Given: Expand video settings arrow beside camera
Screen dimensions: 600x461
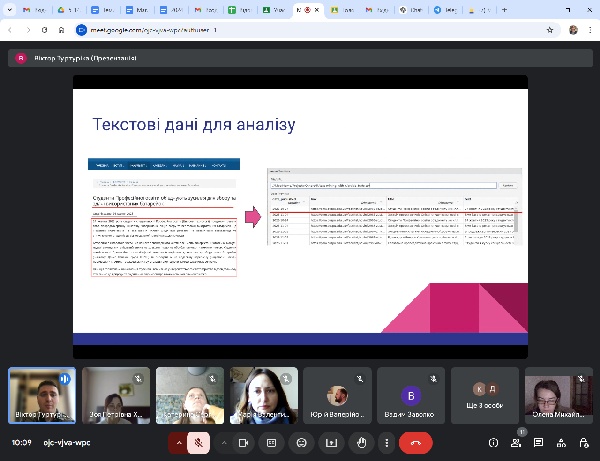Looking at the screenshot, I should pos(224,442).
